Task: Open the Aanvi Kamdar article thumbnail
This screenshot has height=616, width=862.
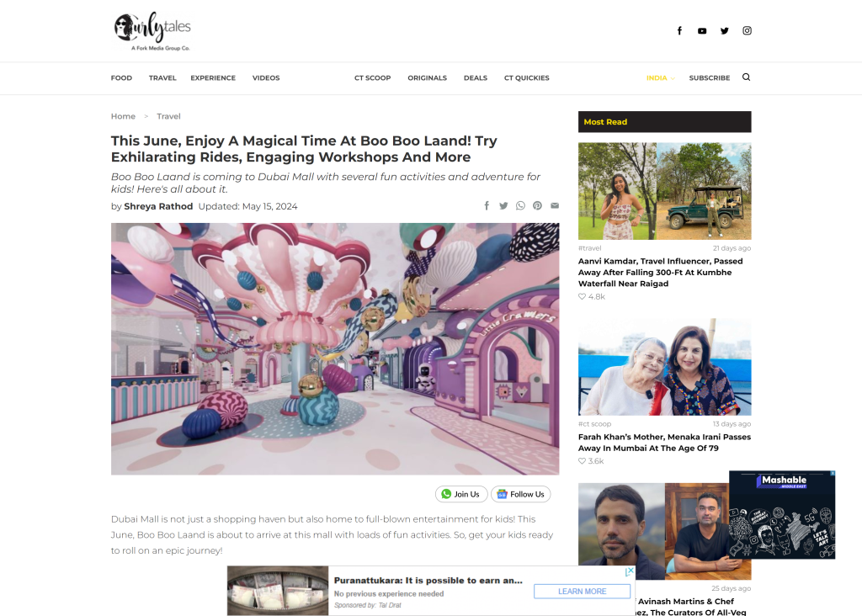Action: click(665, 191)
